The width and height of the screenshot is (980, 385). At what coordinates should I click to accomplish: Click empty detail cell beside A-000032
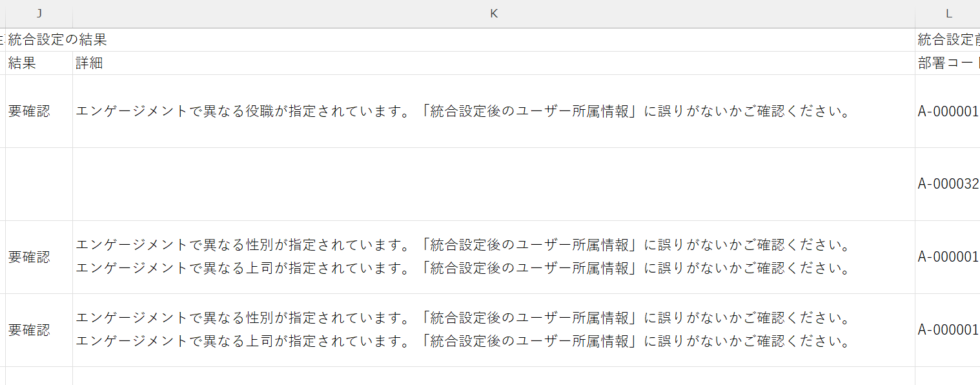click(x=493, y=184)
